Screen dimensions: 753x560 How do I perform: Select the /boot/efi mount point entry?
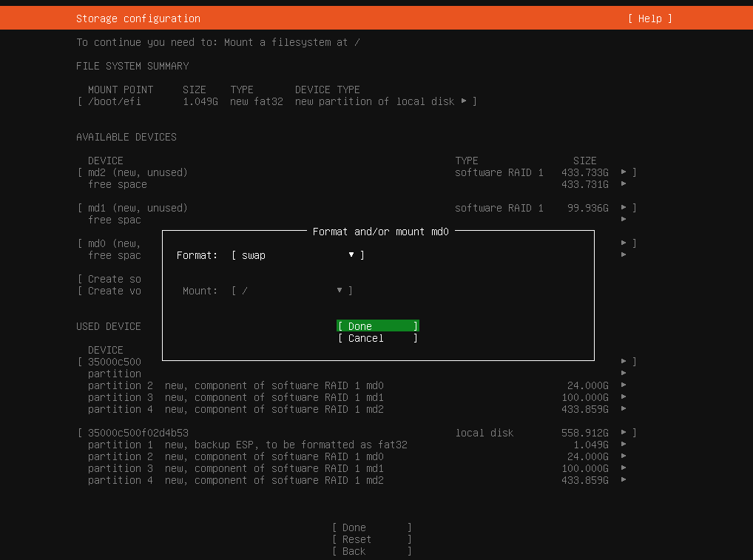point(114,101)
